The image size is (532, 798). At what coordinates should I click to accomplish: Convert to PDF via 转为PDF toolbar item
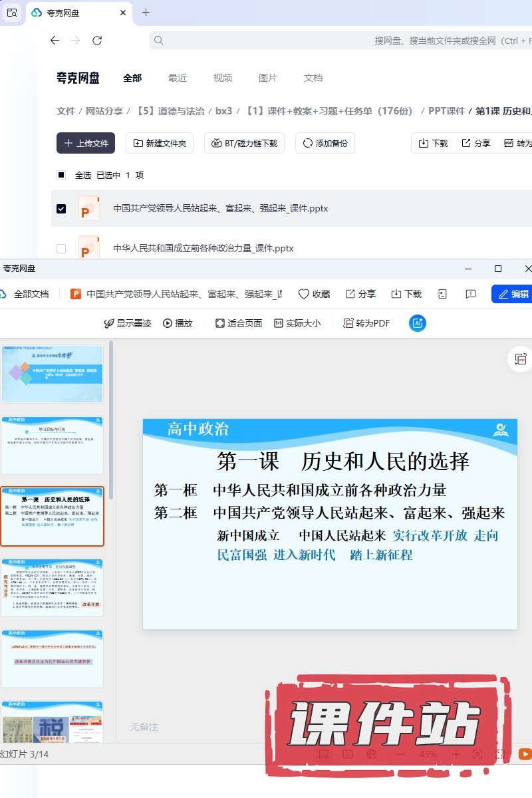(x=366, y=323)
